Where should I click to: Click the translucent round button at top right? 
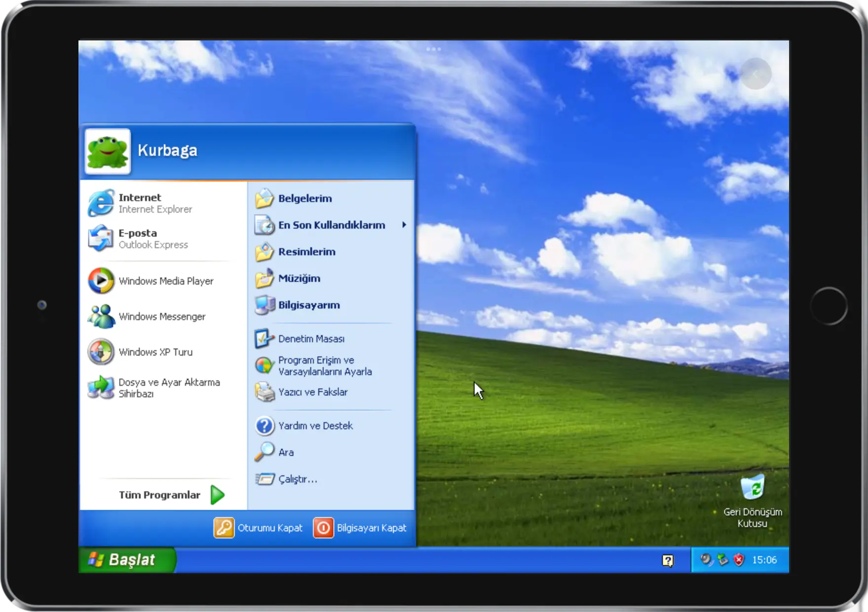tap(755, 74)
